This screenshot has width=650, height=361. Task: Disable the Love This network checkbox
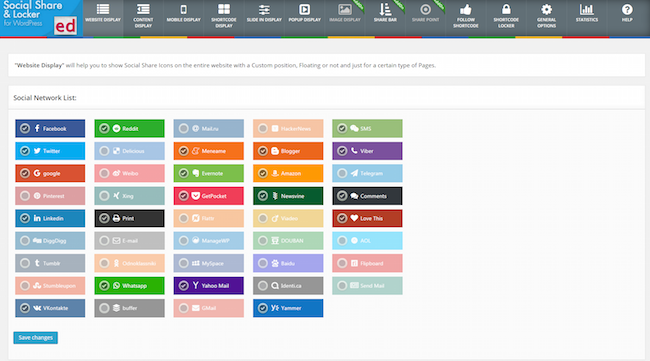(x=342, y=218)
